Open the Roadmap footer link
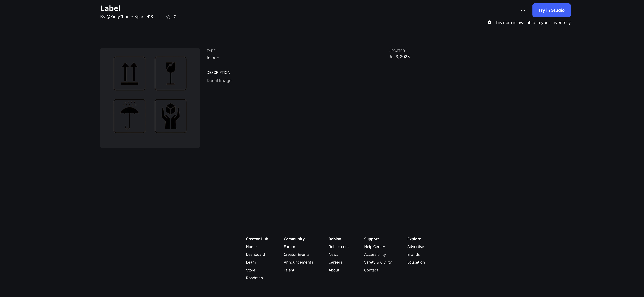644x297 pixels. pos(254,278)
